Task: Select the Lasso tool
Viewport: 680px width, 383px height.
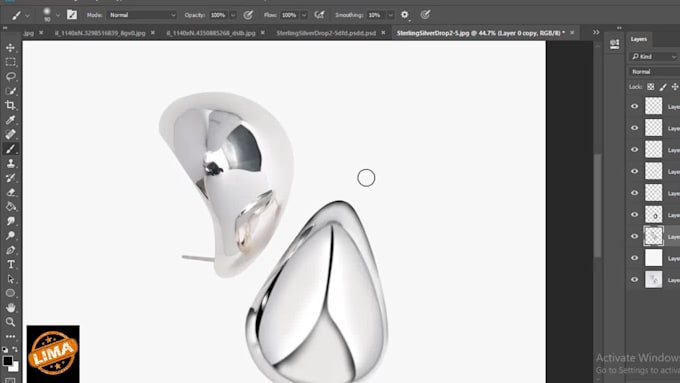Action: click(10, 76)
